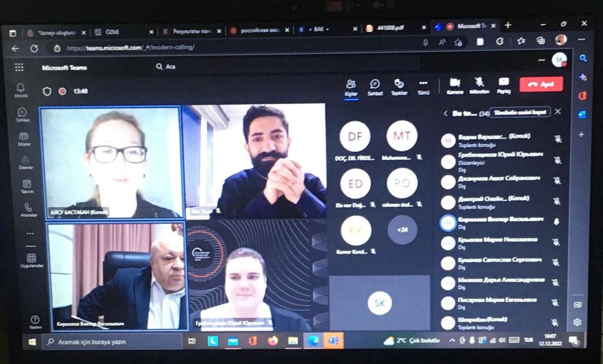Screen dimensions: 603x364
Task: Open the Sohbet chat icon in meeting toolbar
Action: coord(375,86)
